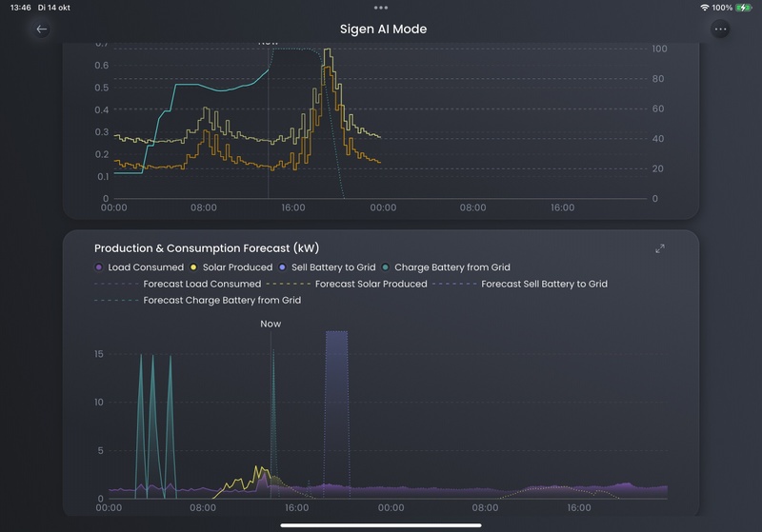Image resolution: width=762 pixels, height=532 pixels.
Task: Click the yellow Solar Produced color dot
Action: (x=193, y=267)
